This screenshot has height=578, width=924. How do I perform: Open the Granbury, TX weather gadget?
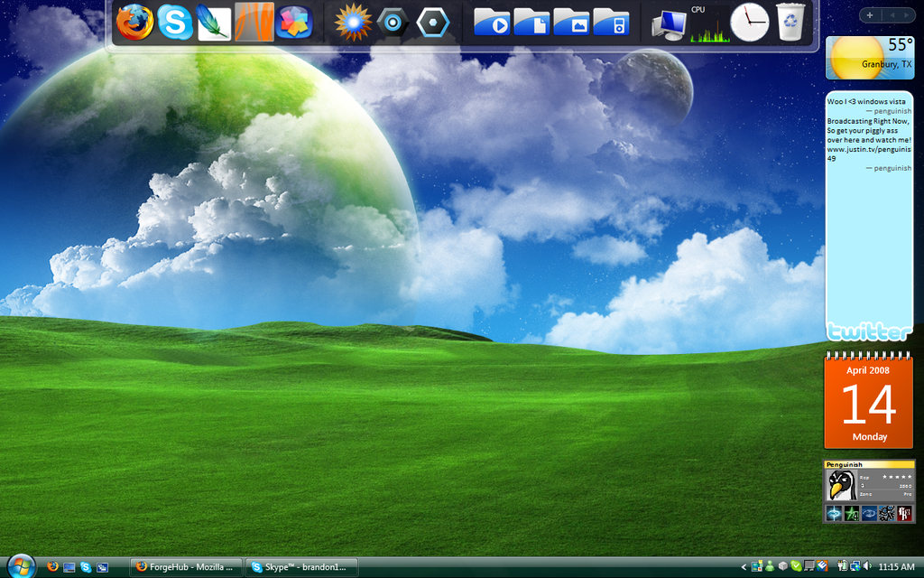tap(870, 58)
